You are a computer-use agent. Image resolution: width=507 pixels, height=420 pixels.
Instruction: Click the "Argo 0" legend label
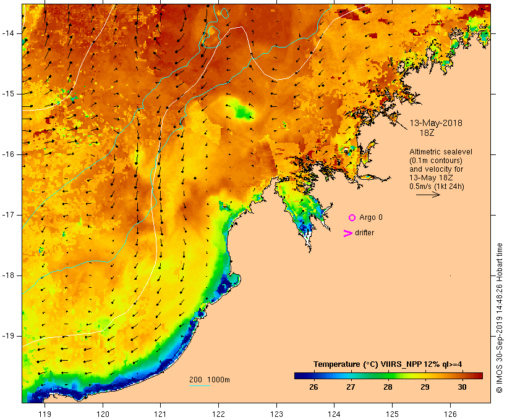point(371,217)
